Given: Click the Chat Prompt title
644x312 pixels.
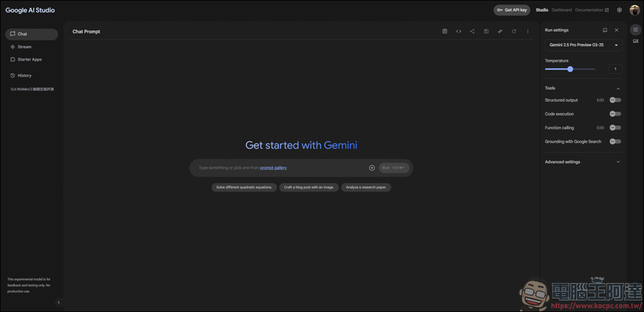Looking at the screenshot, I should tap(86, 32).
